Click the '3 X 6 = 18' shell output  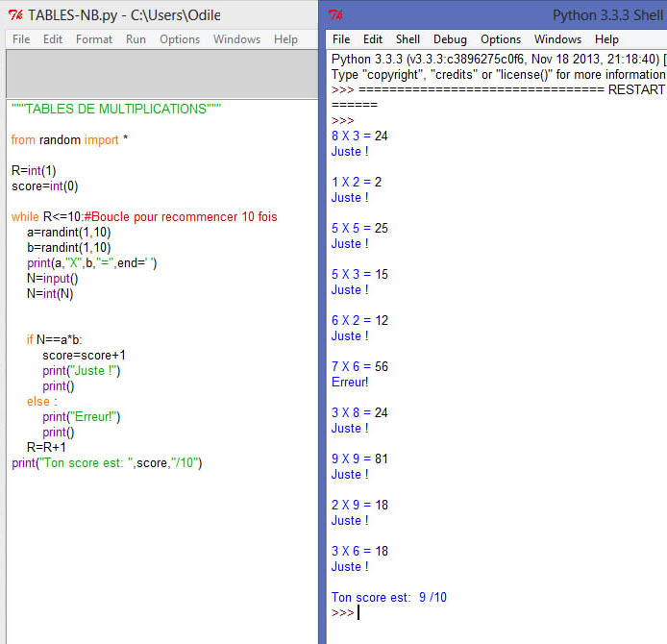click(x=359, y=551)
